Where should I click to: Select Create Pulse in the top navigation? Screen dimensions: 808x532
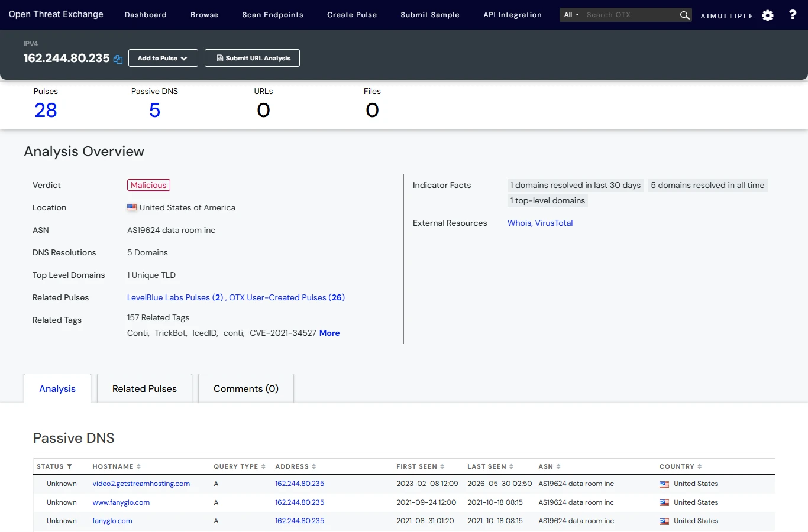352,15
